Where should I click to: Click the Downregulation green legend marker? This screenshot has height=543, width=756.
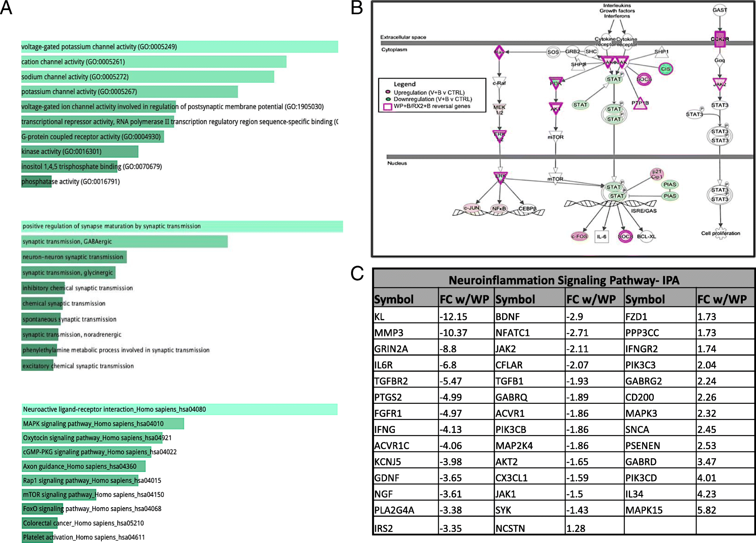[388, 99]
